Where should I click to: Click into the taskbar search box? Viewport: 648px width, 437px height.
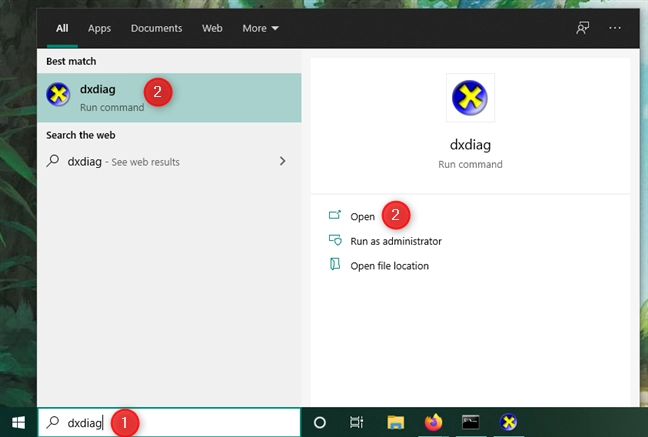pos(169,422)
